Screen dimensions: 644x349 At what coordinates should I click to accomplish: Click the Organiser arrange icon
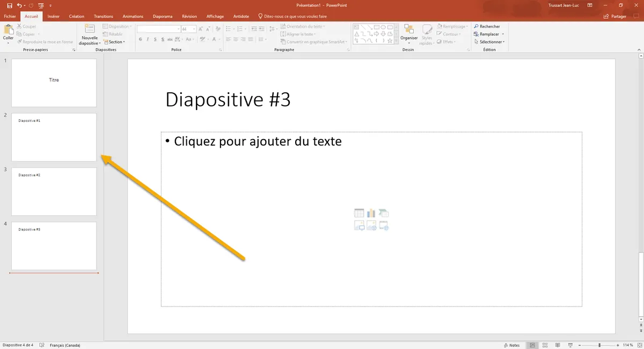pyautogui.click(x=409, y=28)
